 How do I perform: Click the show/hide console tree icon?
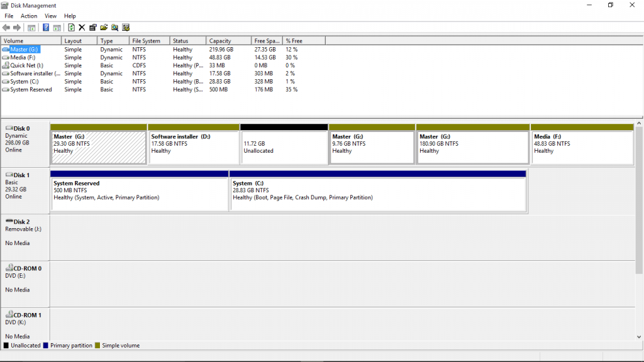click(31, 28)
